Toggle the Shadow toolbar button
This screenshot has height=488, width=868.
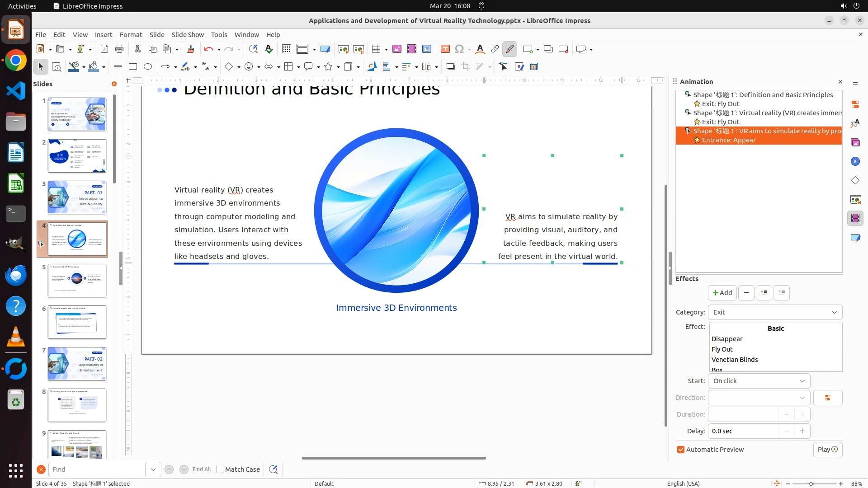point(450,67)
